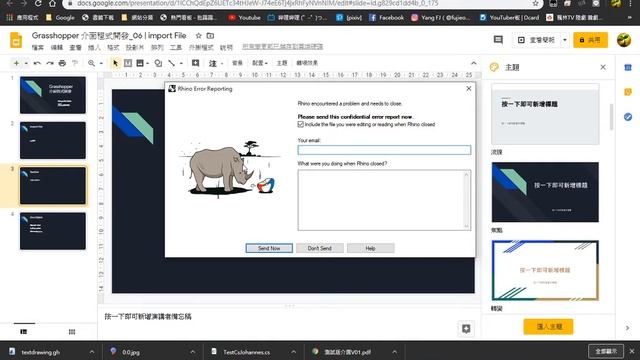This screenshot has width=640, height=360.
Task: Click the move to folder icon
Action: 210,36
